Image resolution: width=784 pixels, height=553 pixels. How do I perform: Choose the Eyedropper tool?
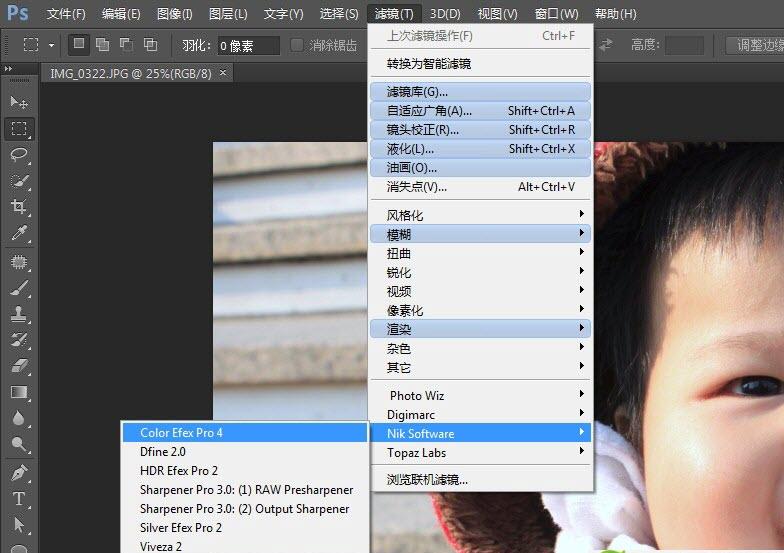(x=19, y=233)
